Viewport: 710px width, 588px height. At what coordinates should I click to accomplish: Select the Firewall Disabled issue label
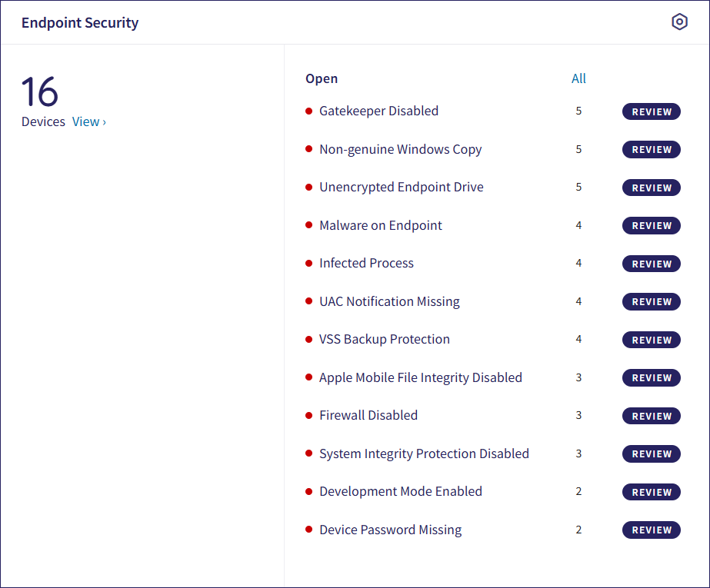pyautogui.click(x=368, y=415)
